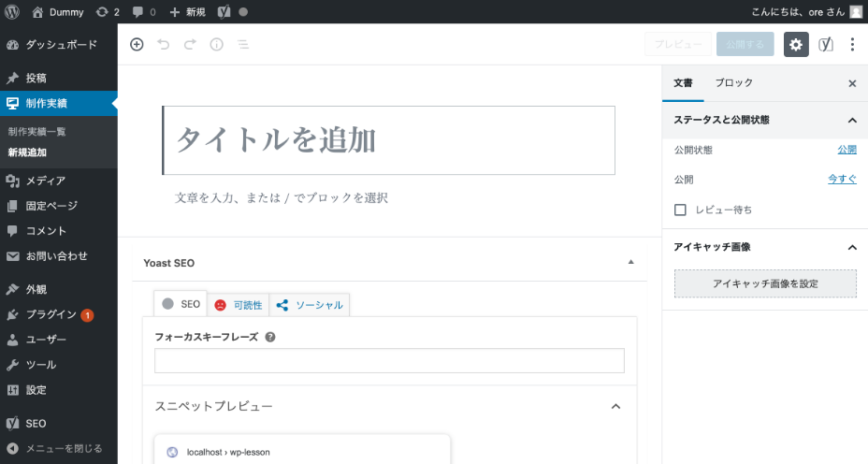Check the レビュー待ち checkbox
Viewport: 868px width, 464px height.
click(680, 210)
